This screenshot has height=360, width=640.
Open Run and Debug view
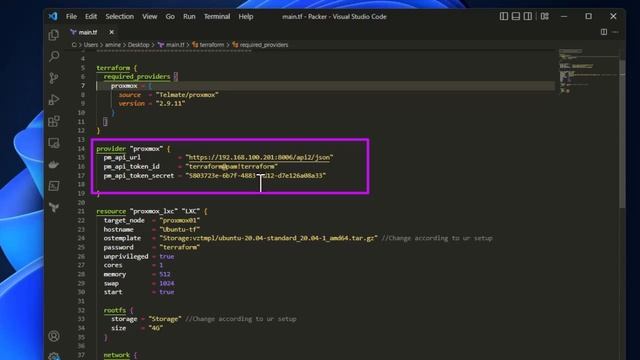pyautogui.click(x=53, y=100)
